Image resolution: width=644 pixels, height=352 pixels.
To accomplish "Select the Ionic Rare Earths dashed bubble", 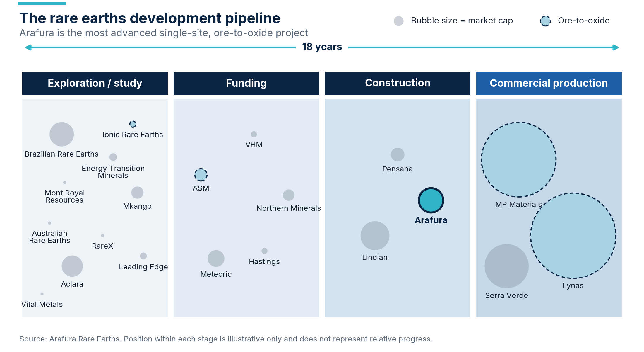I will [x=133, y=124].
